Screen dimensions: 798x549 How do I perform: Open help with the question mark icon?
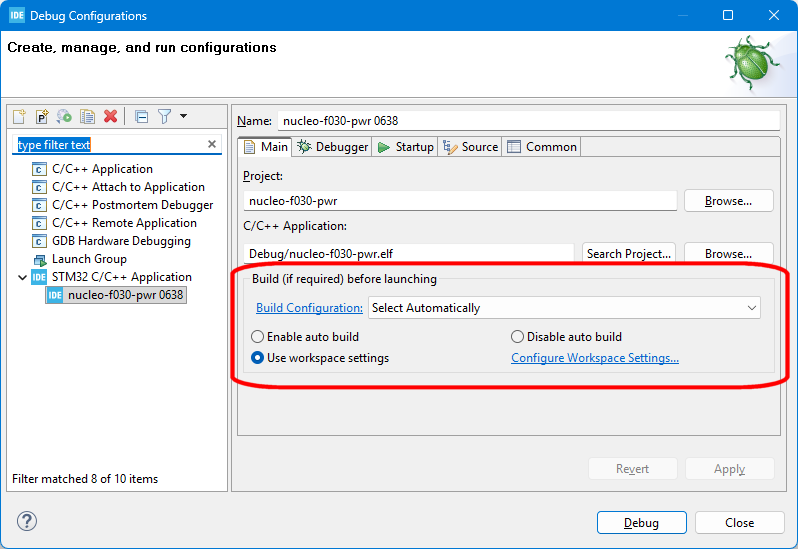click(x=26, y=521)
